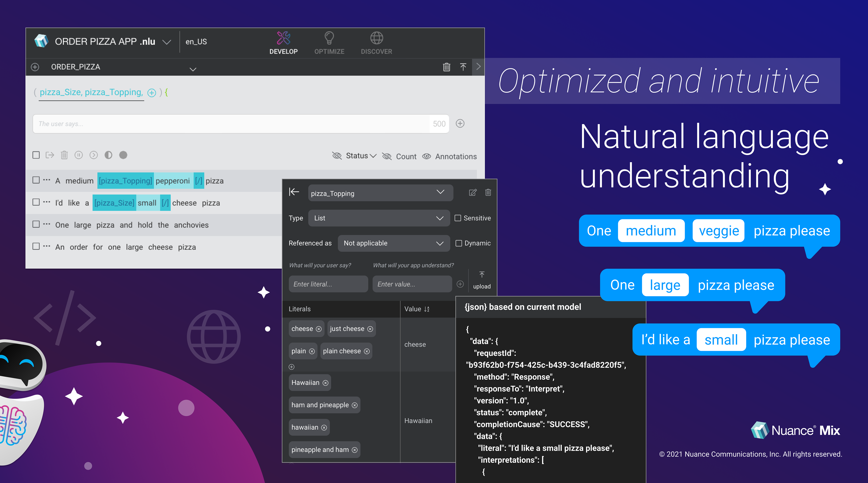This screenshot has height=483, width=868.
Task: Click the back arrow in the entity panel
Action: [294, 192]
